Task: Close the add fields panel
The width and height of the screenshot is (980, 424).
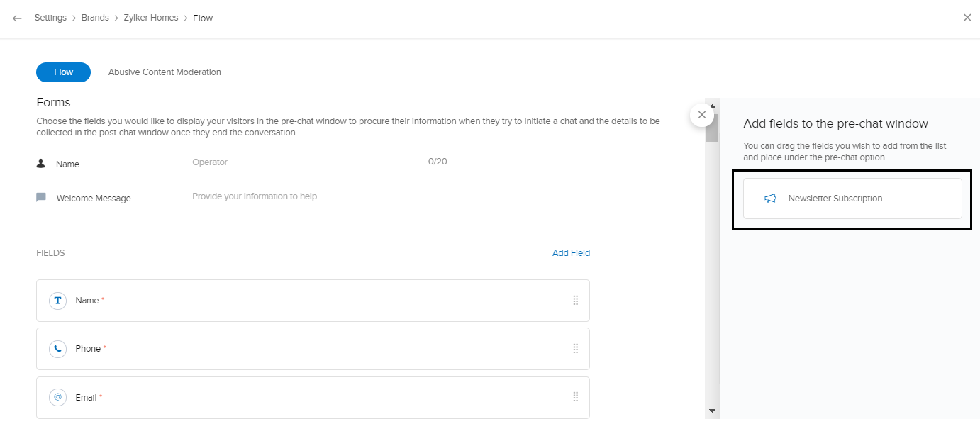Action: (701, 114)
